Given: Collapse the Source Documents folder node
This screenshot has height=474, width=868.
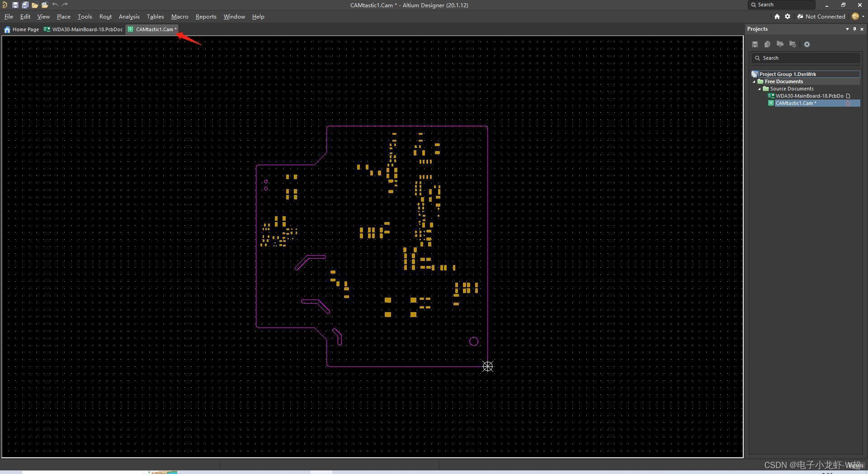Looking at the screenshot, I should click(759, 89).
